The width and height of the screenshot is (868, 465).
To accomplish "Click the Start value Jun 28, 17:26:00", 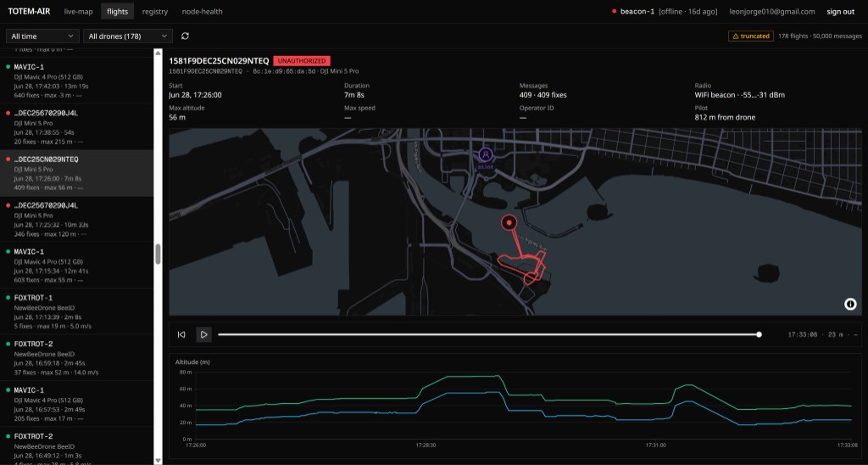I will pyautogui.click(x=195, y=95).
